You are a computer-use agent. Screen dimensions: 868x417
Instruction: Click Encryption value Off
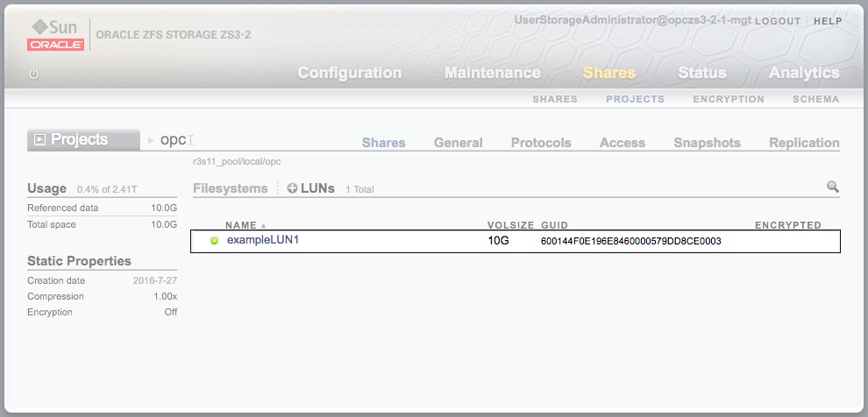point(170,312)
